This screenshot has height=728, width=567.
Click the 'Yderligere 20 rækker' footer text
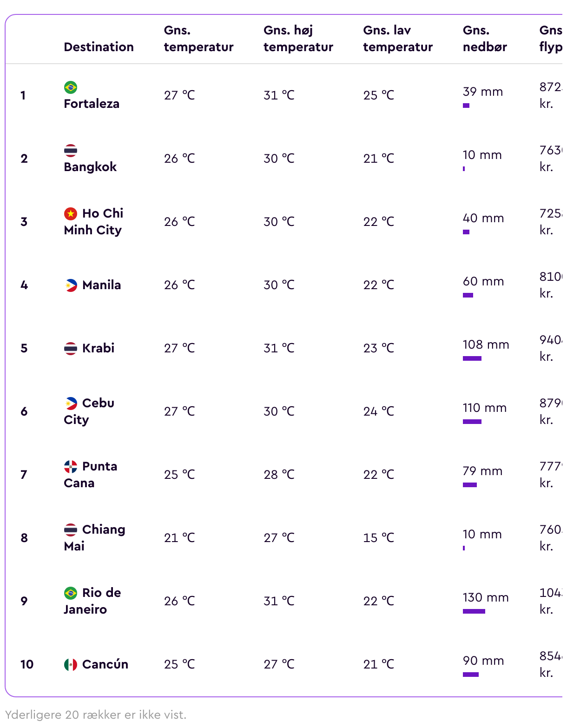pyautogui.click(x=95, y=715)
